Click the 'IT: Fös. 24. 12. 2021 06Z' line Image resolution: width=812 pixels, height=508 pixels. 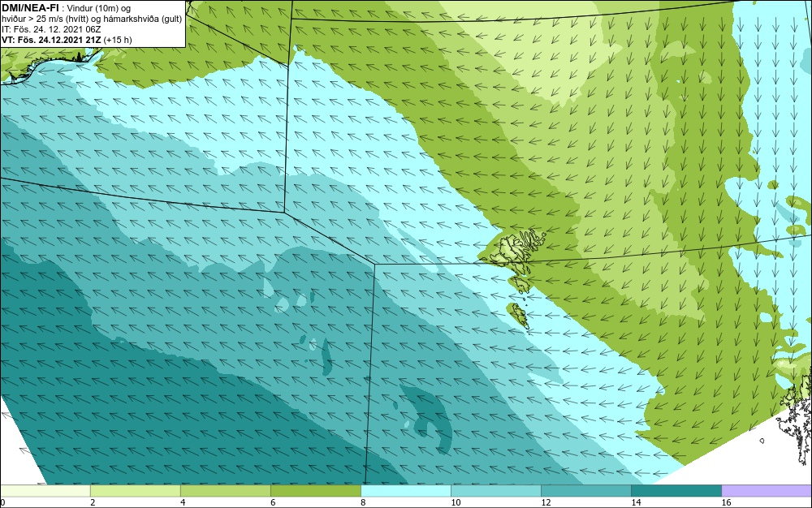[x=51, y=29]
